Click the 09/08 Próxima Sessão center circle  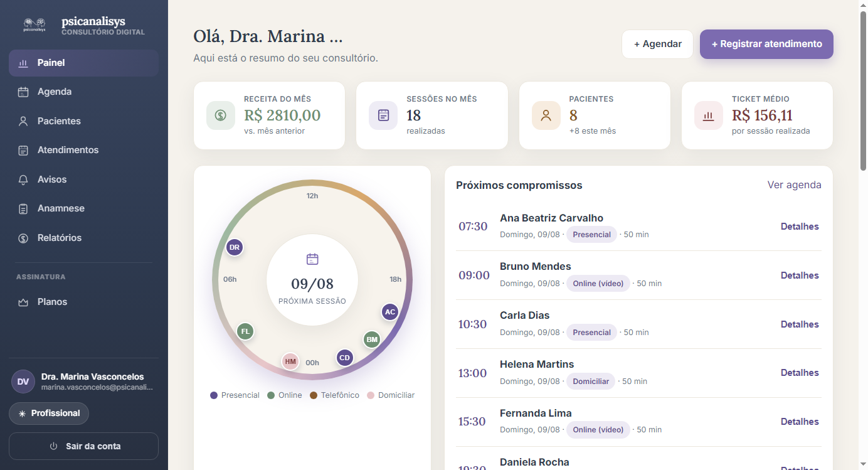pos(312,280)
